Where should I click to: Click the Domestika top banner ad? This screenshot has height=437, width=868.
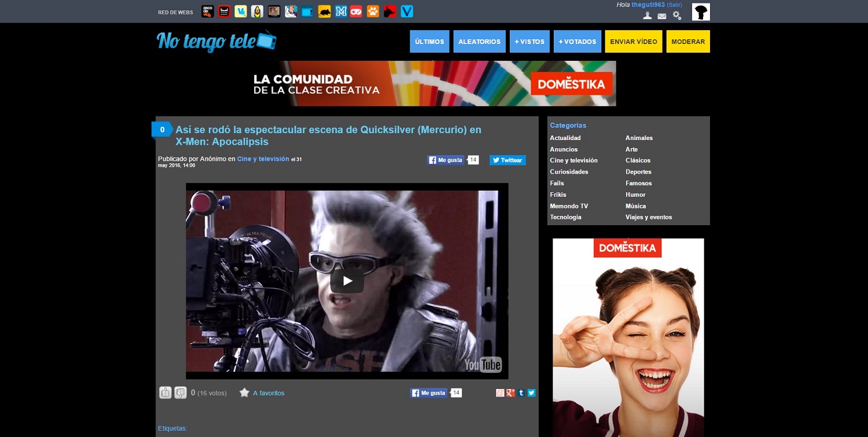tap(435, 83)
